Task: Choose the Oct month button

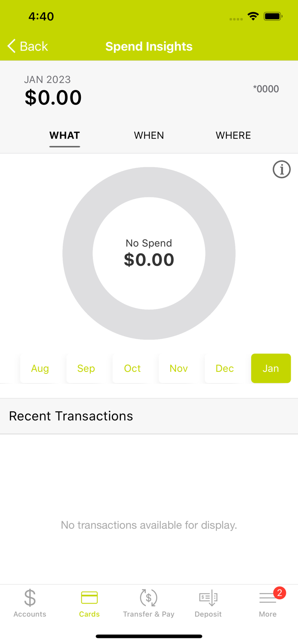Action: (132, 368)
